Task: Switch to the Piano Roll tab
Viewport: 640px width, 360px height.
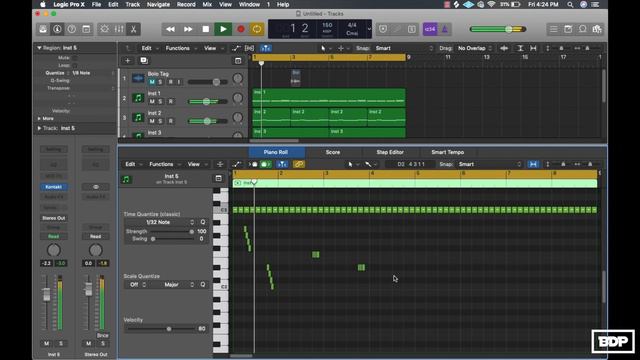Action: pyautogui.click(x=276, y=152)
